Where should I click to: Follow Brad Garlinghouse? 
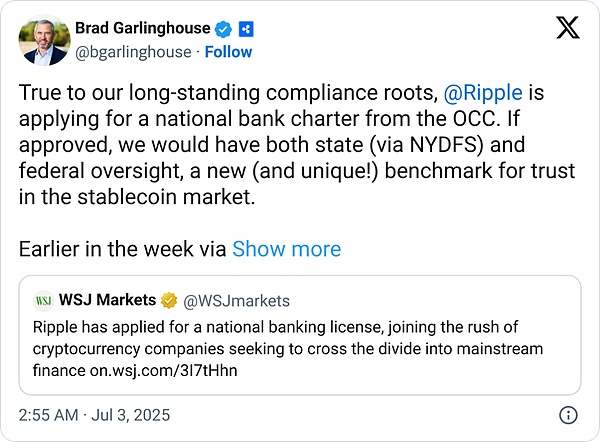228,51
